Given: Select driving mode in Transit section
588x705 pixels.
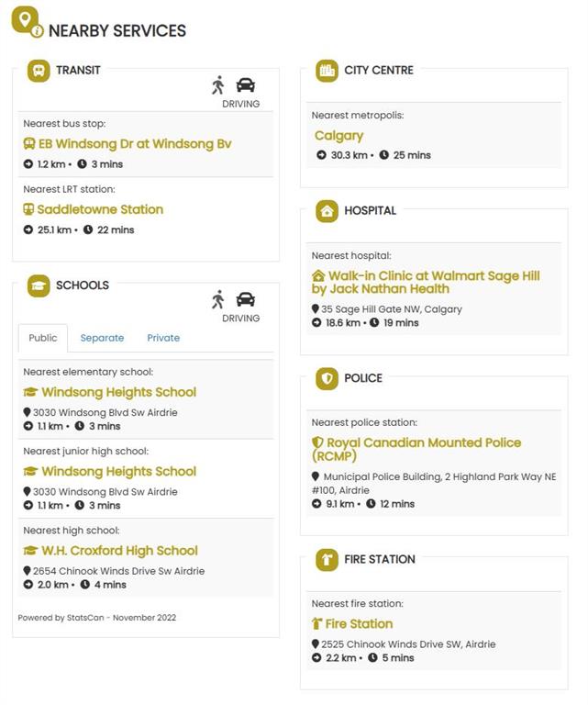Looking at the screenshot, I should 245,85.
